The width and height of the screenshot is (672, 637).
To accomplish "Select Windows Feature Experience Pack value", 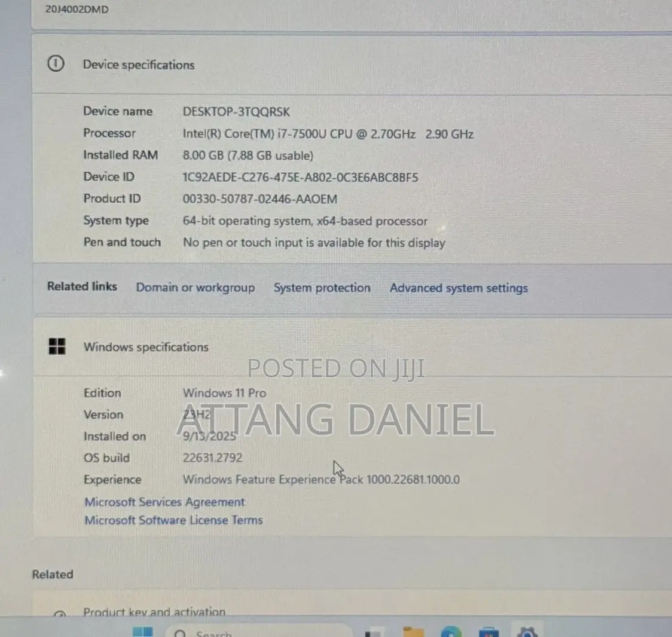I will click(x=321, y=479).
